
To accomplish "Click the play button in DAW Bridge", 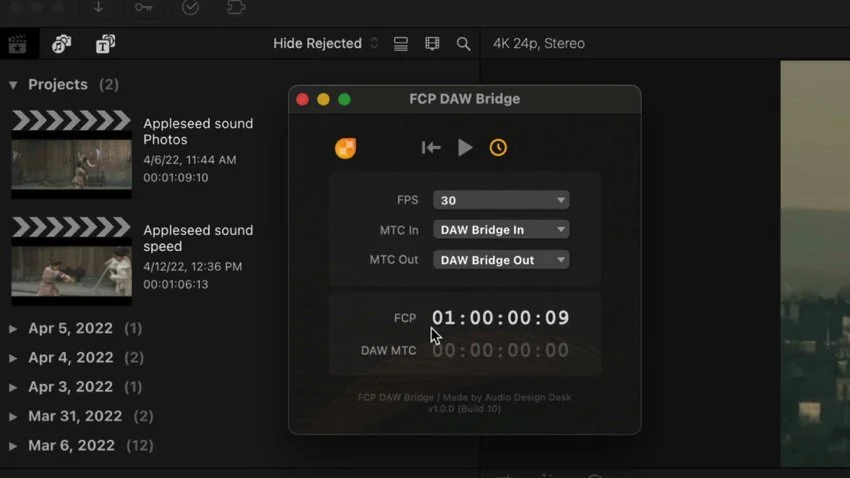I will (x=465, y=147).
